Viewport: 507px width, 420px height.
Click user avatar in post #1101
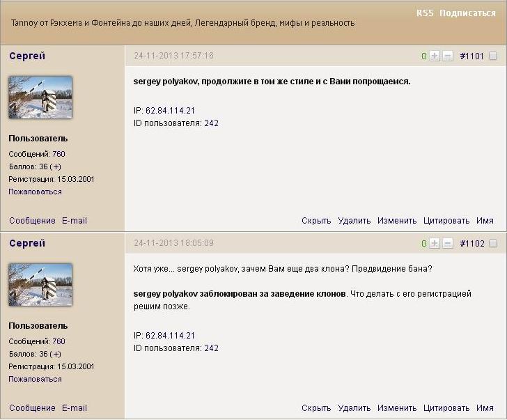click(40, 98)
